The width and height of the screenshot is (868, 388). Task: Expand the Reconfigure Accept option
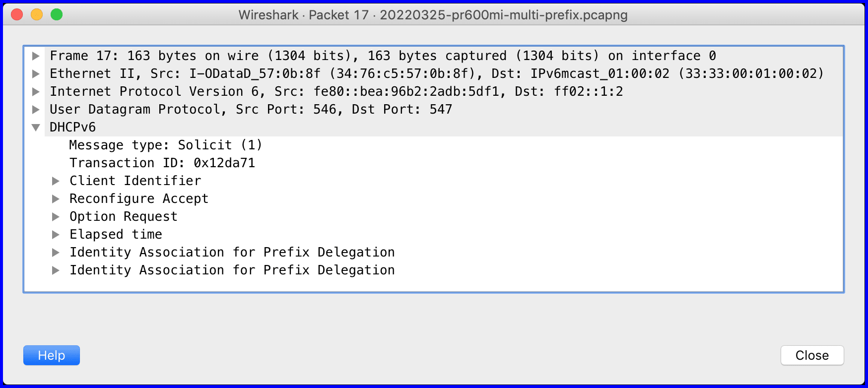tap(56, 199)
